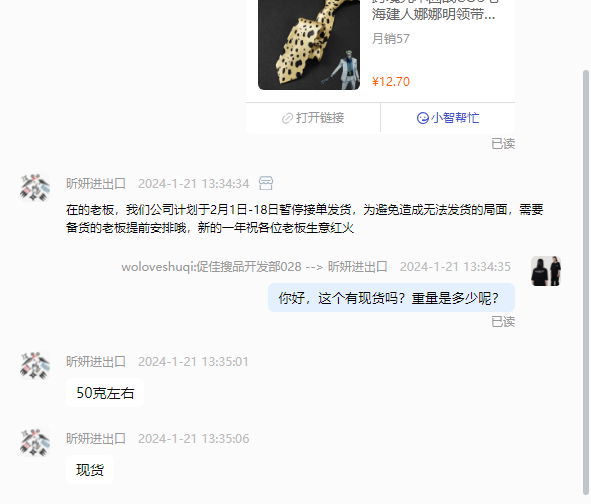This screenshot has width=591, height=504.
Task: Click sender name 昕妍进出口 at 13:34:34
Action: (x=96, y=184)
